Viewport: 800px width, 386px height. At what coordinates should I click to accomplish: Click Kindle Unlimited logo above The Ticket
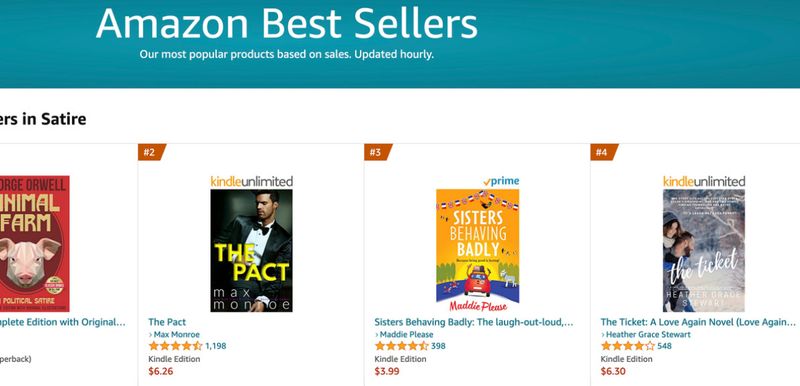tap(704, 182)
